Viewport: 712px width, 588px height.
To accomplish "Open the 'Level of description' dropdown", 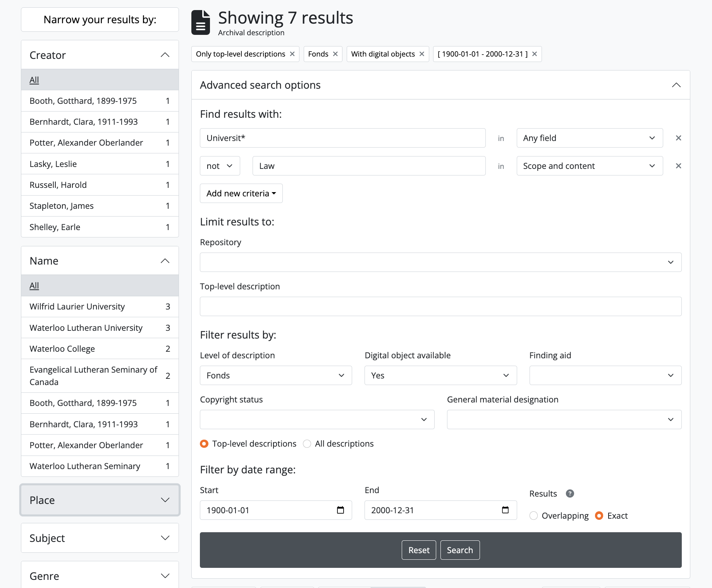I will point(275,375).
